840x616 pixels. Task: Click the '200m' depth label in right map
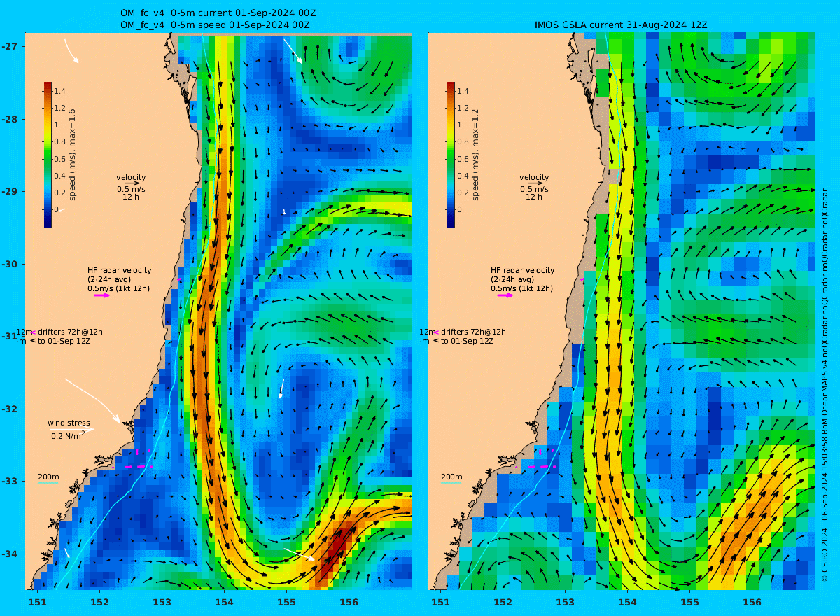[451, 477]
